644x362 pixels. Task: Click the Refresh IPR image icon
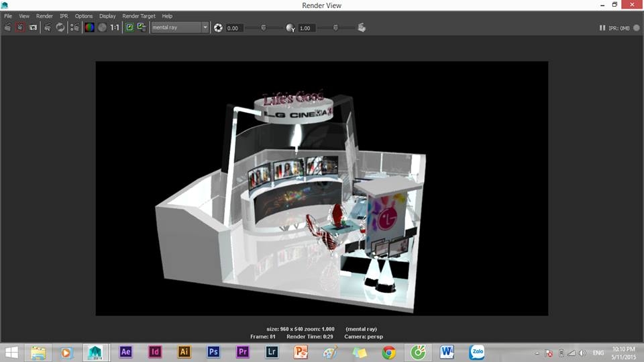60,28
